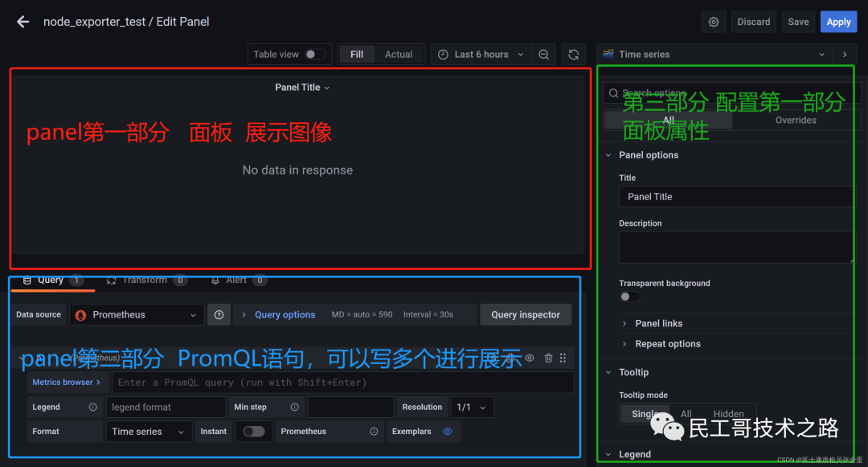
Task: Toggle the Instant query switch
Action: tap(253, 432)
